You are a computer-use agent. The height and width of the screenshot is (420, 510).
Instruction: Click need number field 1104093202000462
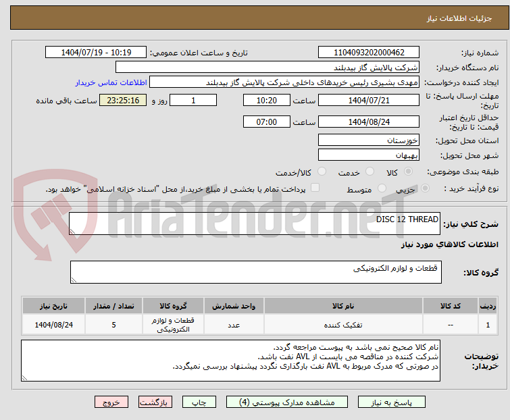(x=369, y=53)
